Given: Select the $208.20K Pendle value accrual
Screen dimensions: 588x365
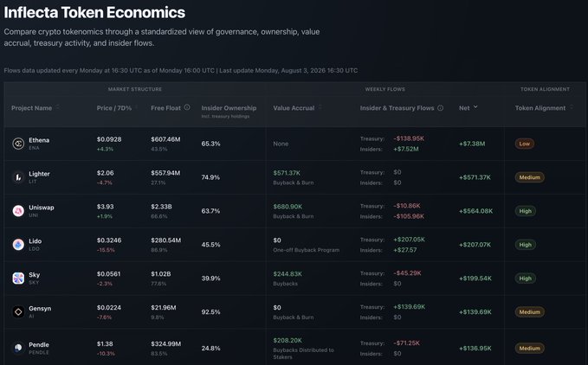Looking at the screenshot, I should [x=288, y=340].
